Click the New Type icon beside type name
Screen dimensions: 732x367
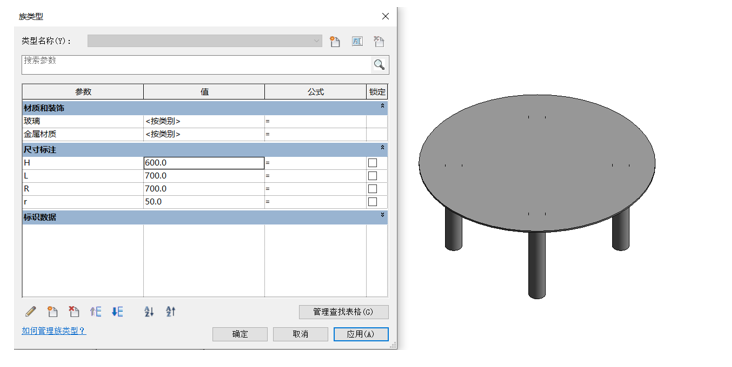tap(335, 41)
